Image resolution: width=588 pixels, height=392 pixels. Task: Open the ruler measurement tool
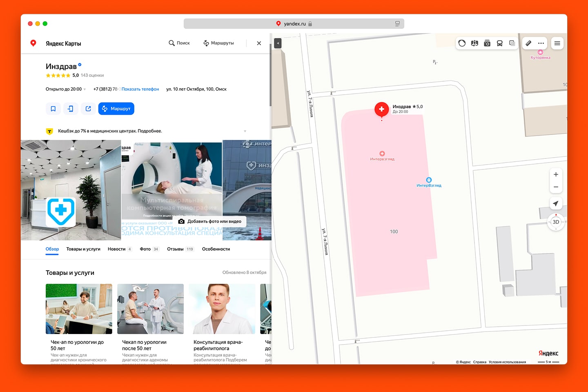click(528, 43)
